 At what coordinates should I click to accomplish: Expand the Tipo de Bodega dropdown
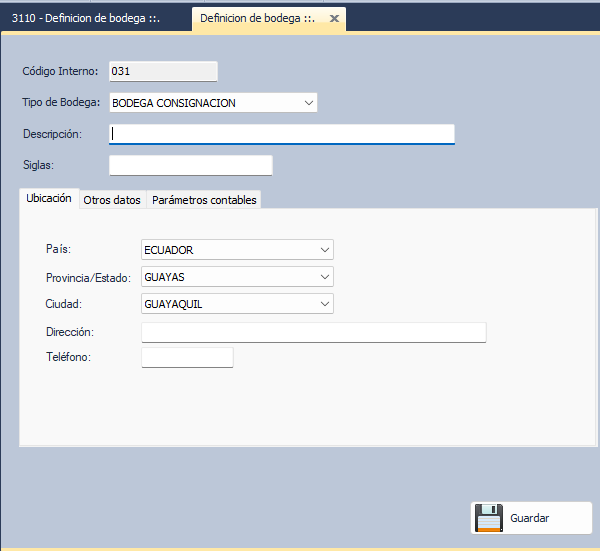point(306,102)
